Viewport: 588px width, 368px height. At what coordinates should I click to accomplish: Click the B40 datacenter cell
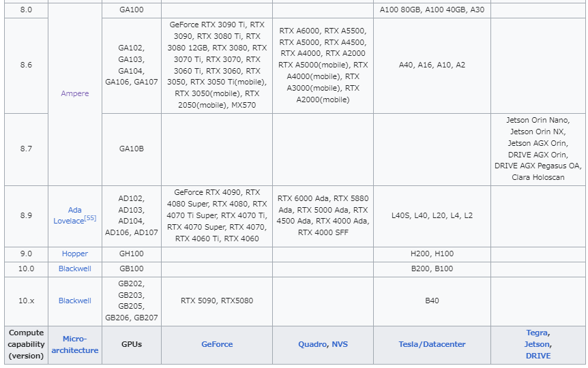click(432, 301)
